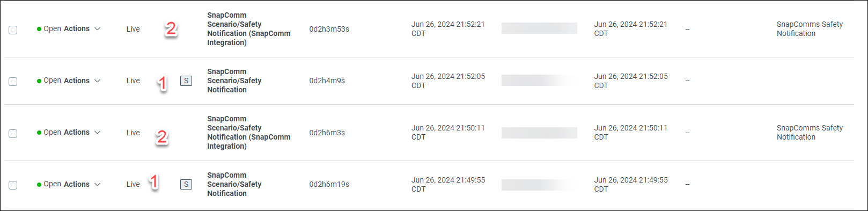Viewport: 868px width, 211px height.
Task: Expand Actions menu in 0d2h6m3s row
Action: pos(97,133)
